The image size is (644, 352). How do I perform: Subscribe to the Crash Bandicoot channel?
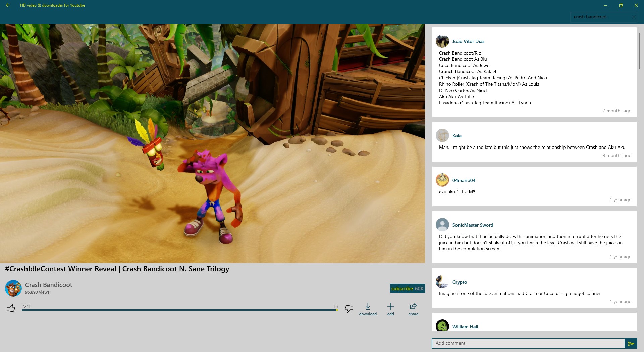coord(407,288)
